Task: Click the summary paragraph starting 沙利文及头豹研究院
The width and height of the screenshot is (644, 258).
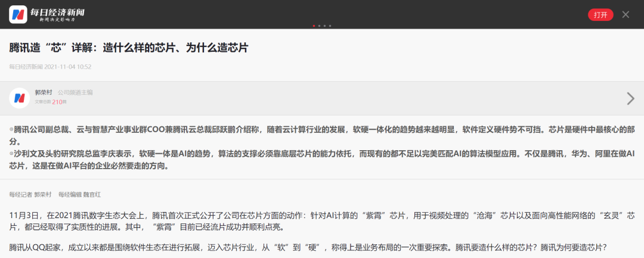Action: (x=322, y=160)
